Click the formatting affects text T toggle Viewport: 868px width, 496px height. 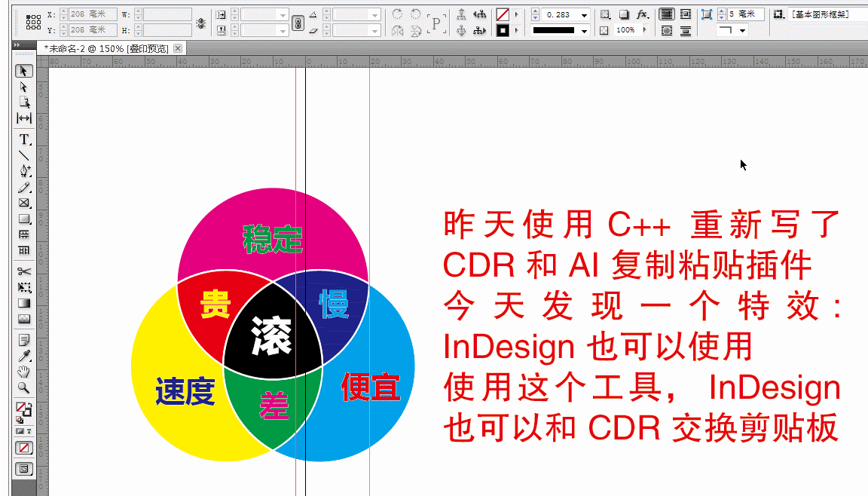pos(29,431)
